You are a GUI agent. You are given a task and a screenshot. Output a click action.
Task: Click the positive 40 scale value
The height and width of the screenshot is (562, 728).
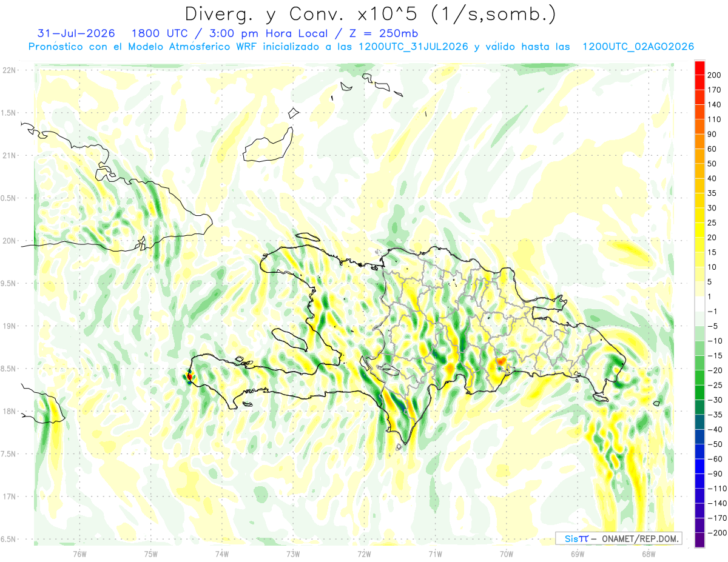712,178
